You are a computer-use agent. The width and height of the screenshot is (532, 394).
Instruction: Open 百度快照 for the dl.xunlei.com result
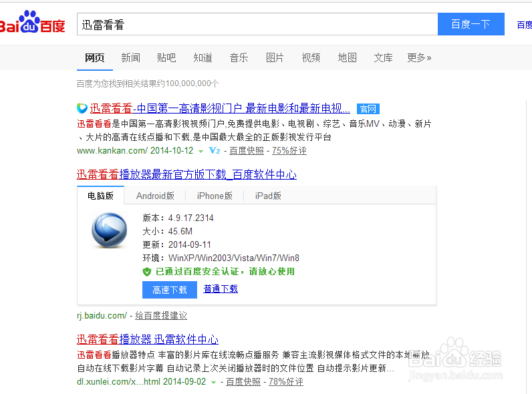point(243,382)
